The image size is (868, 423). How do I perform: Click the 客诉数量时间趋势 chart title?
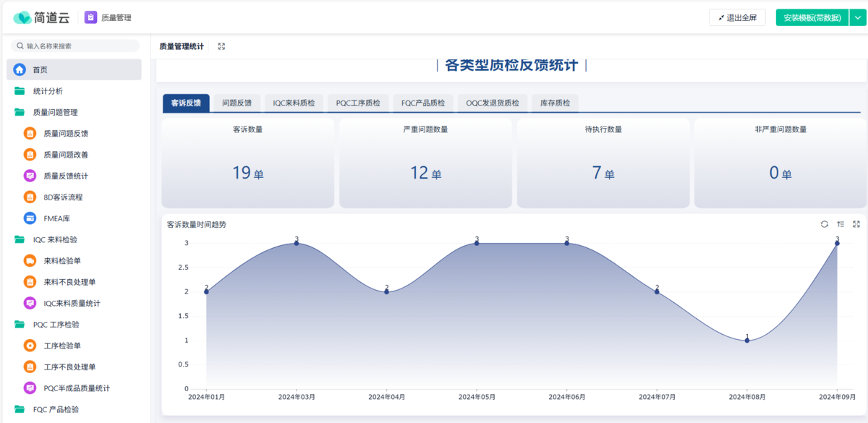[x=196, y=225]
